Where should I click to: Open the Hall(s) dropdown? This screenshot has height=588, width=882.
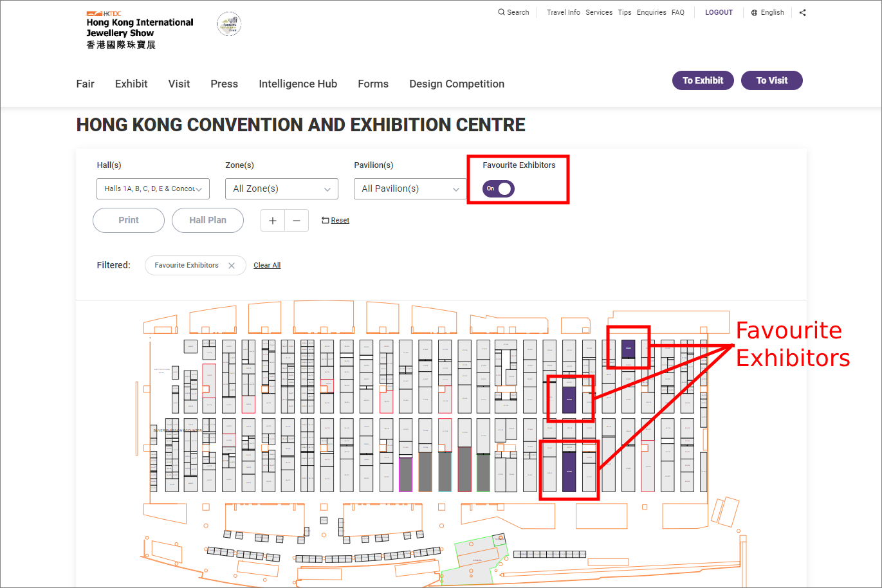click(x=153, y=188)
